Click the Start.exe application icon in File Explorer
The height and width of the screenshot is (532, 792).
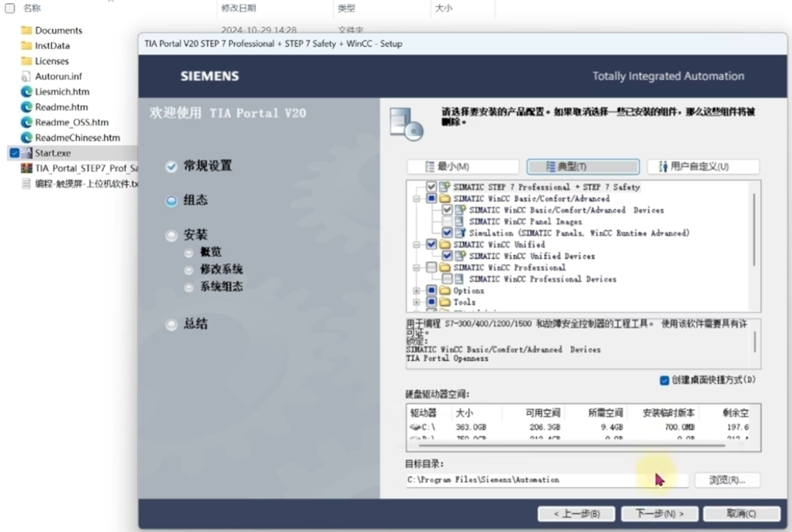coord(26,153)
